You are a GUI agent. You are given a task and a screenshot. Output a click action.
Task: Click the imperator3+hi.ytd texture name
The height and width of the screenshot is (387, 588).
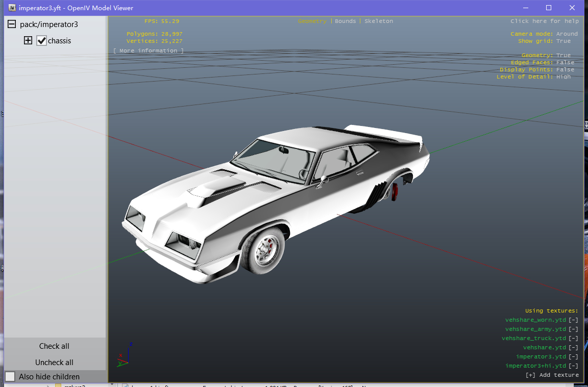[535, 366]
